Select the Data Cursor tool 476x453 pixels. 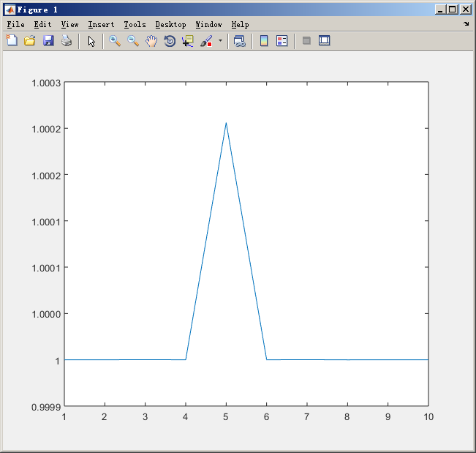point(188,41)
